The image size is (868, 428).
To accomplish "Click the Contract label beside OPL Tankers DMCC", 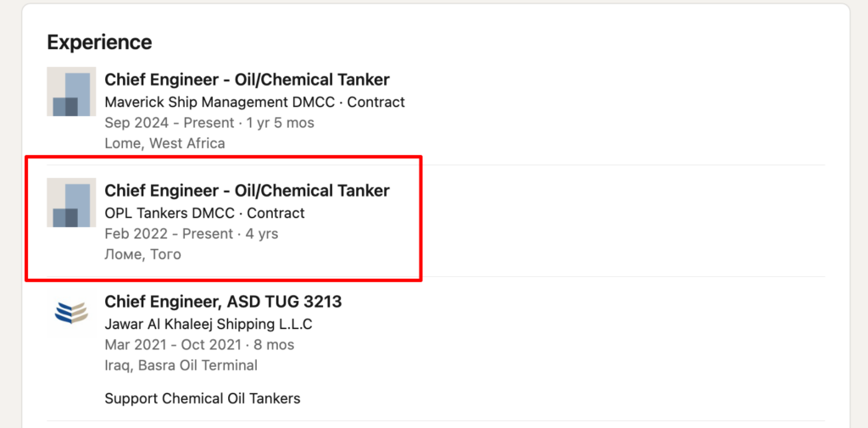I will (275, 213).
